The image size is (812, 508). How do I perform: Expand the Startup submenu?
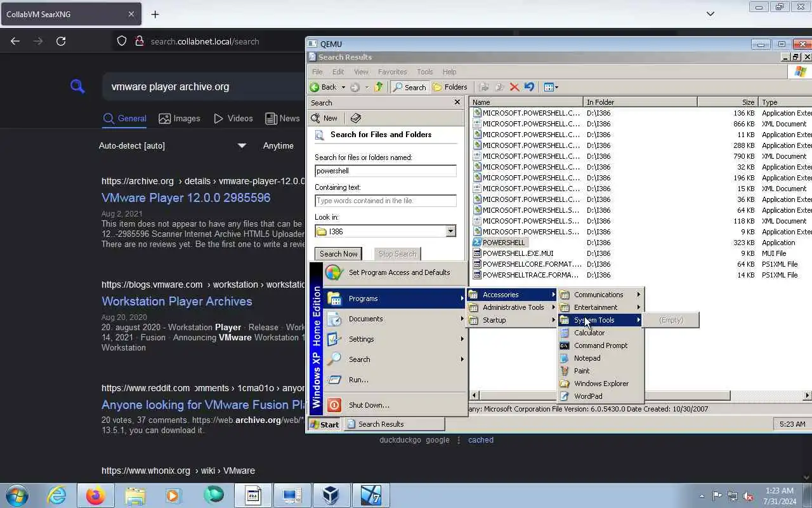click(513, 320)
